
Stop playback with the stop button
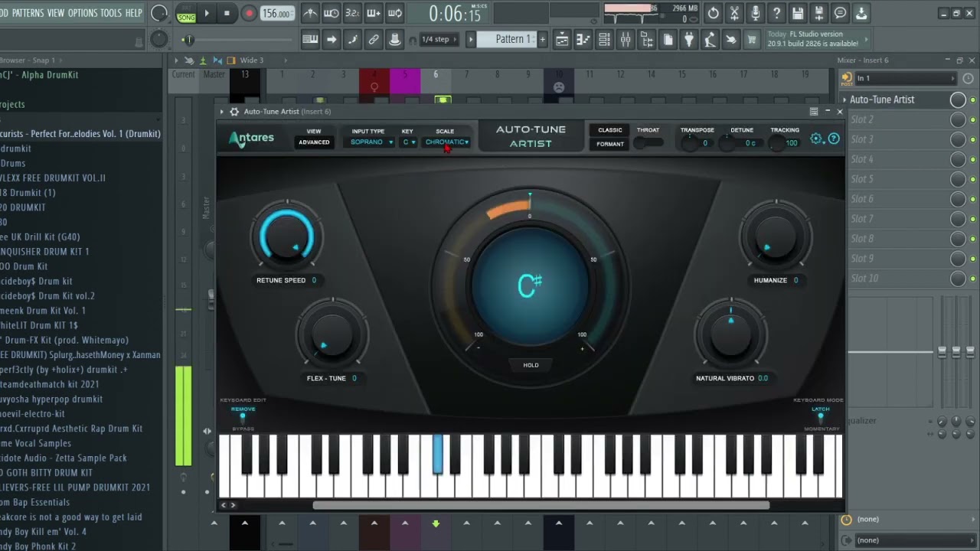point(227,13)
